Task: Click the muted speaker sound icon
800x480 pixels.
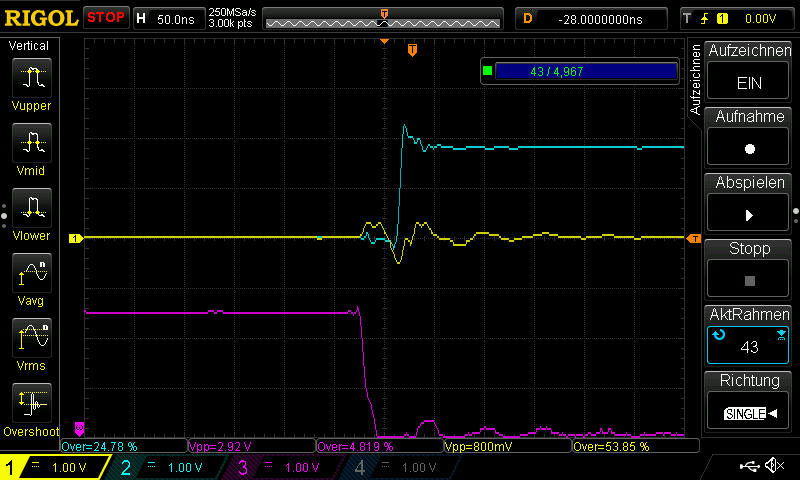Action: click(774, 466)
